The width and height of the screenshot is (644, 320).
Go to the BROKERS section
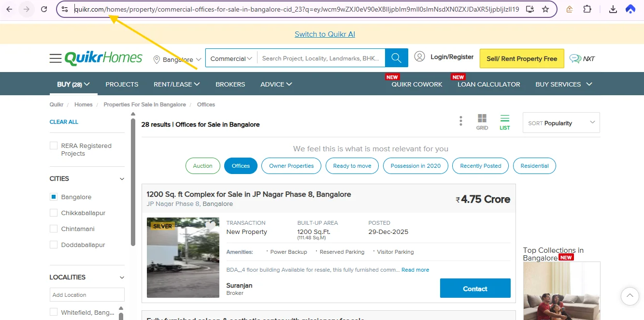230,84
